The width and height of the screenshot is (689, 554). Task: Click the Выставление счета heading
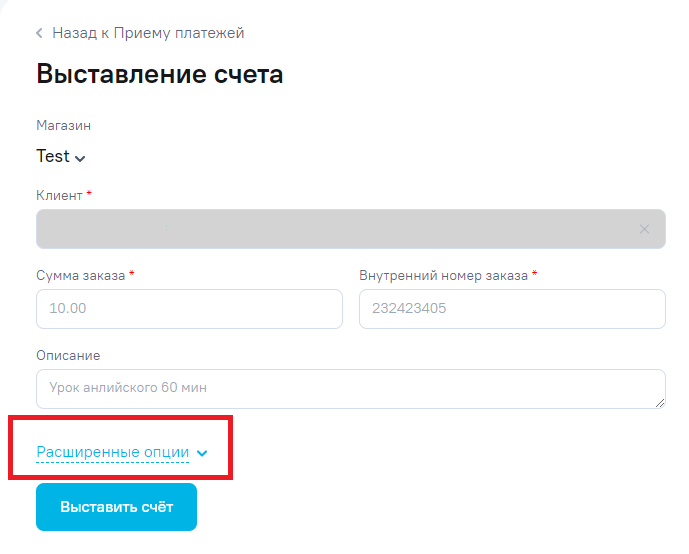(x=160, y=73)
